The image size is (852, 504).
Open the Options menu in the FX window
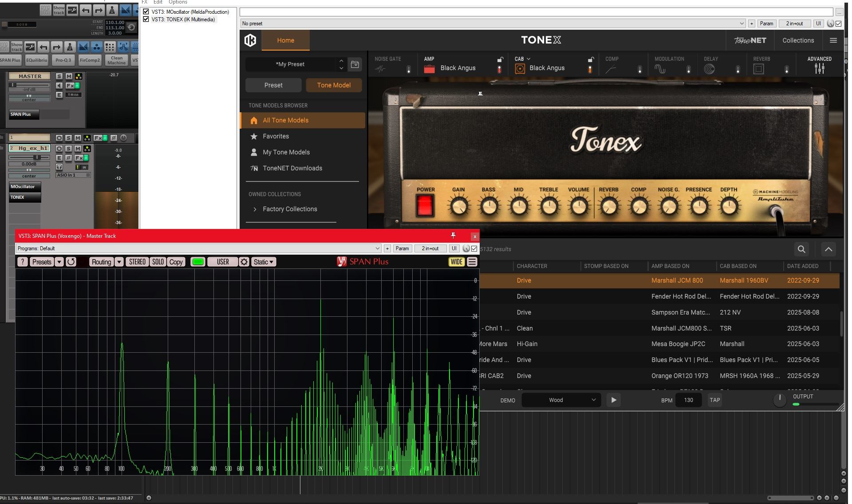pyautogui.click(x=177, y=2)
